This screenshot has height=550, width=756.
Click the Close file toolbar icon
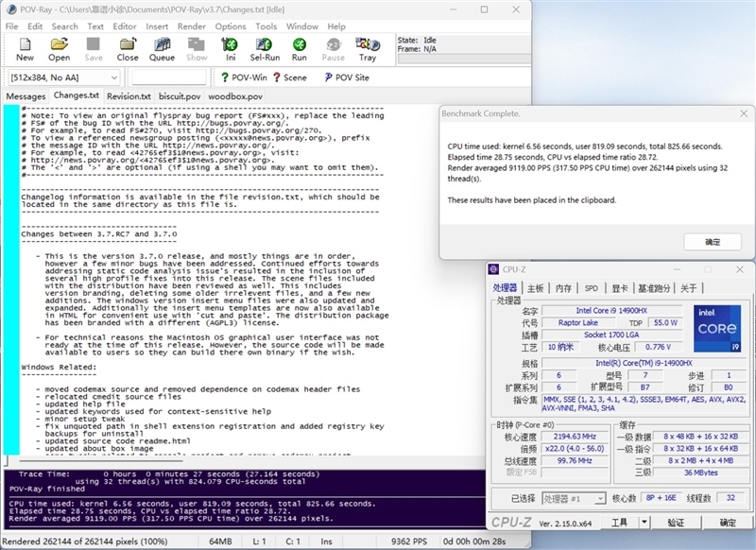(128, 50)
